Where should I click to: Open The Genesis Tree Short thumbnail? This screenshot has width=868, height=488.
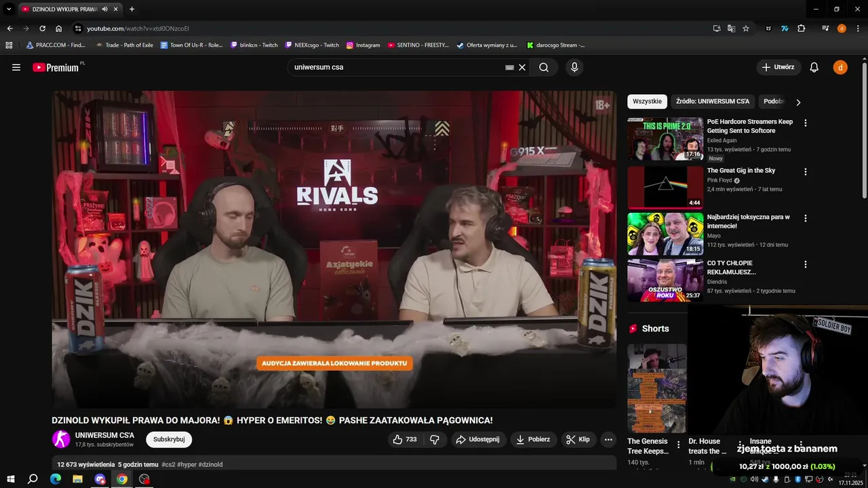tap(656, 388)
